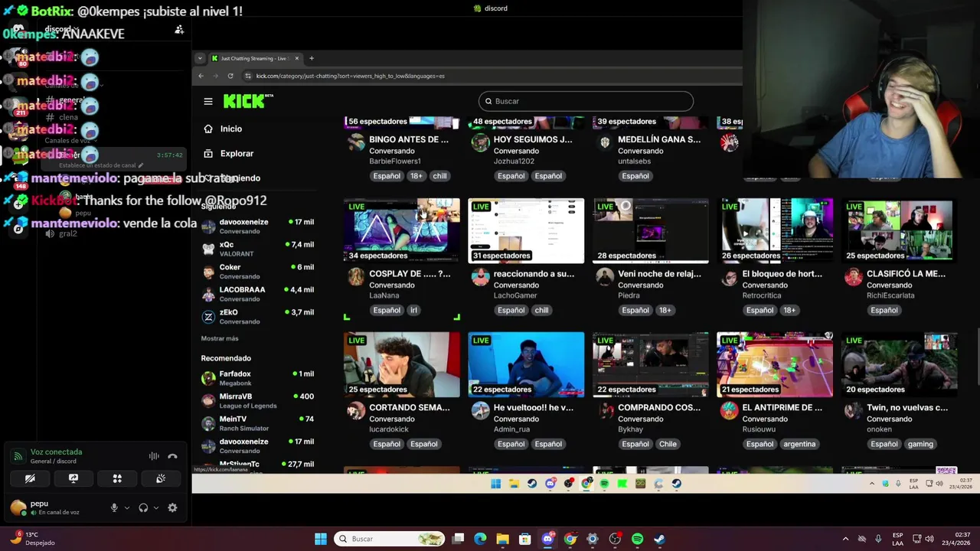The width and height of the screenshot is (980, 551).
Task: Open Coker channel in sidebar
Action: pyautogui.click(x=257, y=272)
